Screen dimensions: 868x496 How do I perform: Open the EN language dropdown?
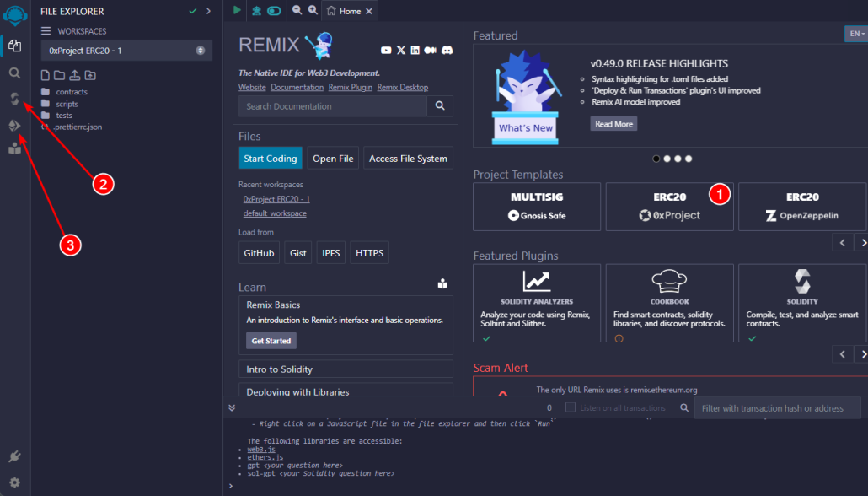pos(855,34)
